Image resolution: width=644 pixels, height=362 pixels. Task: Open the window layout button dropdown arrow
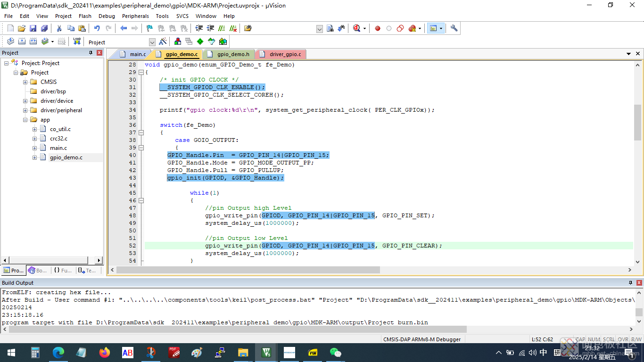tap(441, 29)
